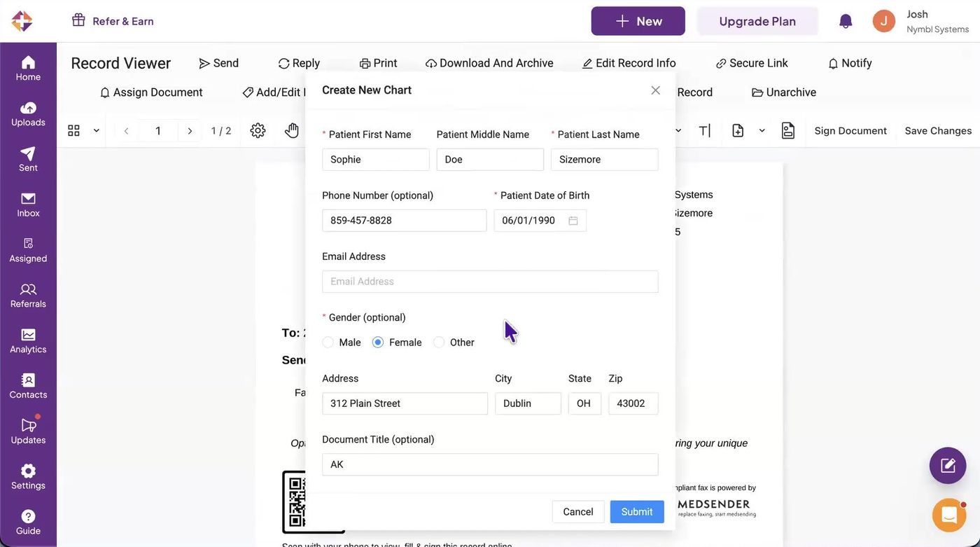Click Send in Record Viewer menu
The height and width of the screenshot is (547, 980).
click(x=218, y=63)
